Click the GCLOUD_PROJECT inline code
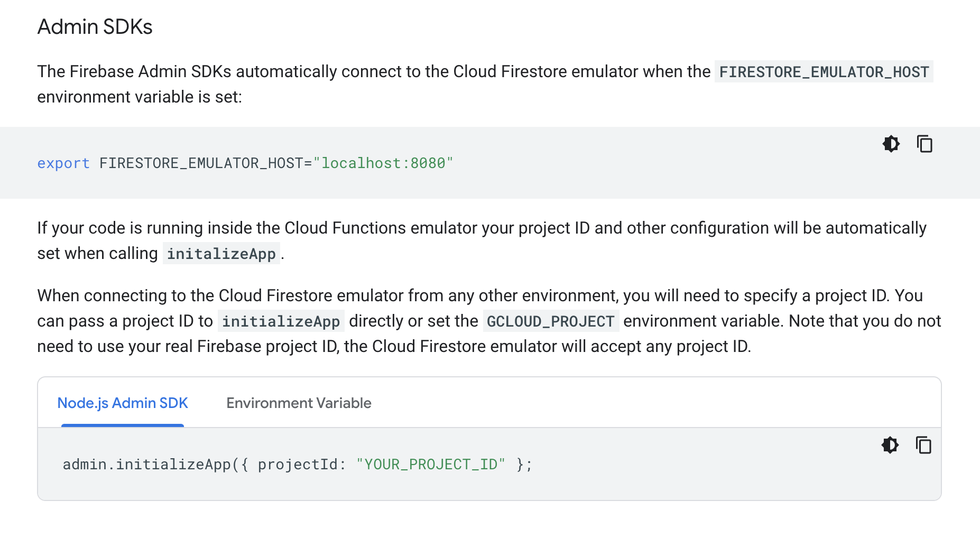This screenshot has height=538, width=980. (x=551, y=321)
